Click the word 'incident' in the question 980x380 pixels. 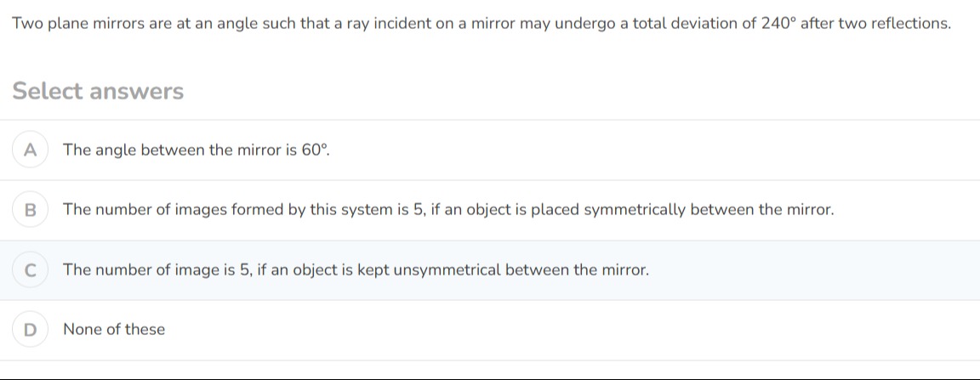pos(403,24)
